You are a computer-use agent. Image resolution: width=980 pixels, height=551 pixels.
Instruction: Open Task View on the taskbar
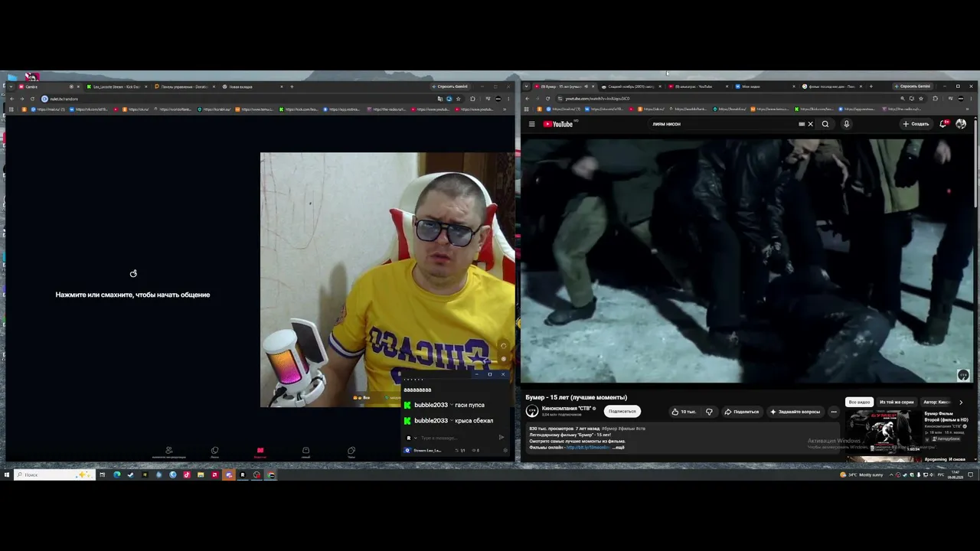pos(102,474)
